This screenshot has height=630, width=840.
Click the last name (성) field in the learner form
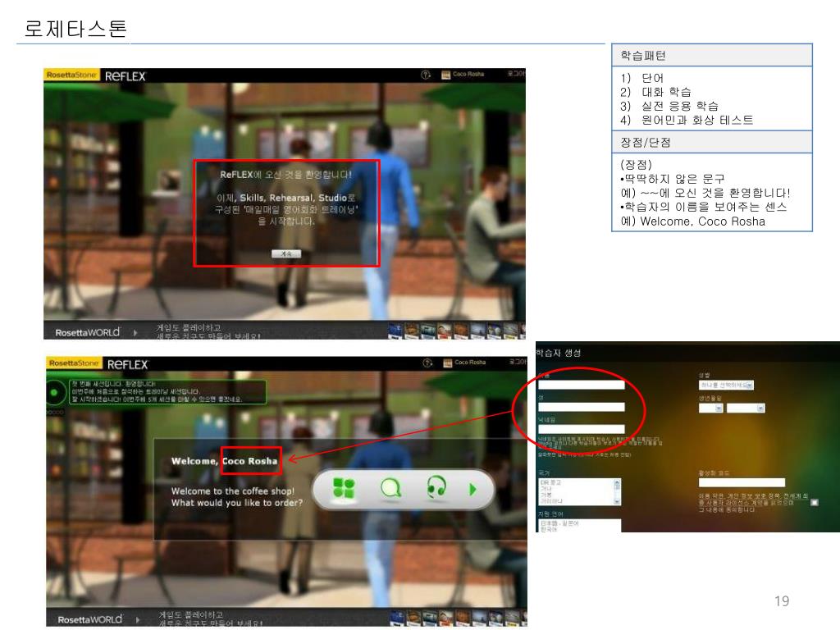(x=582, y=407)
